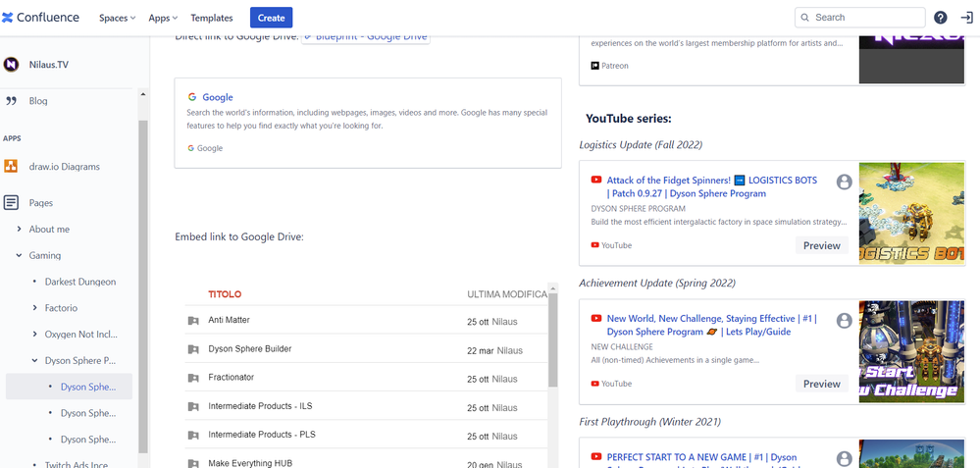This screenshot has height=468, width=980.
Task: Open the Fractionator row
Action: click(x=366, y=378)
